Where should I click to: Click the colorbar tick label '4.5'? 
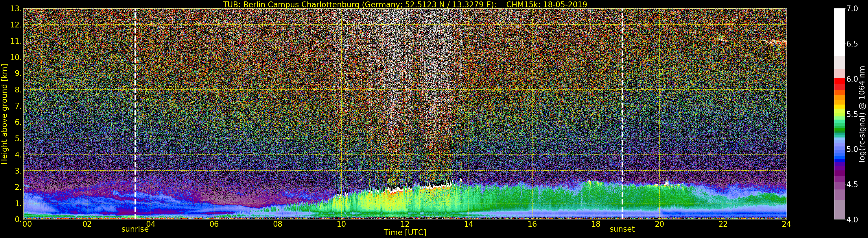coord(852,185)
